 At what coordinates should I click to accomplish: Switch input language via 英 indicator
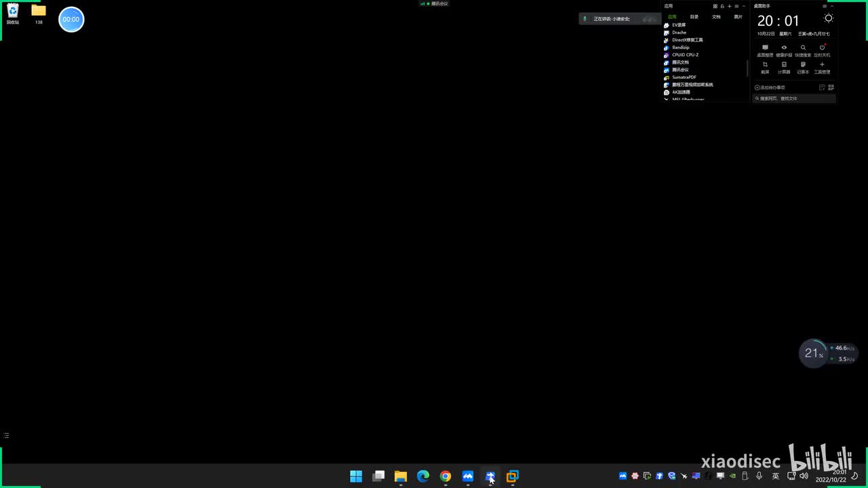click(x=776, y=476)
